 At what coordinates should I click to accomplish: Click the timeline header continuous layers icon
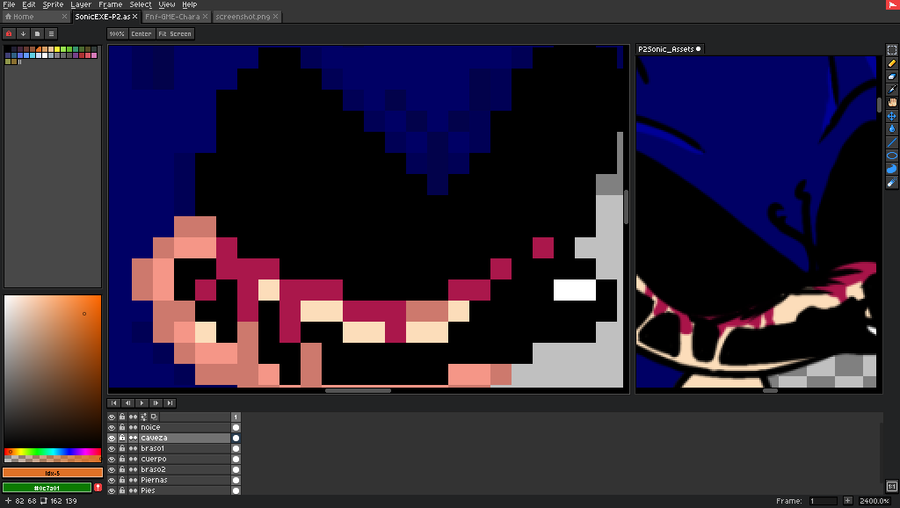point(133,417)
